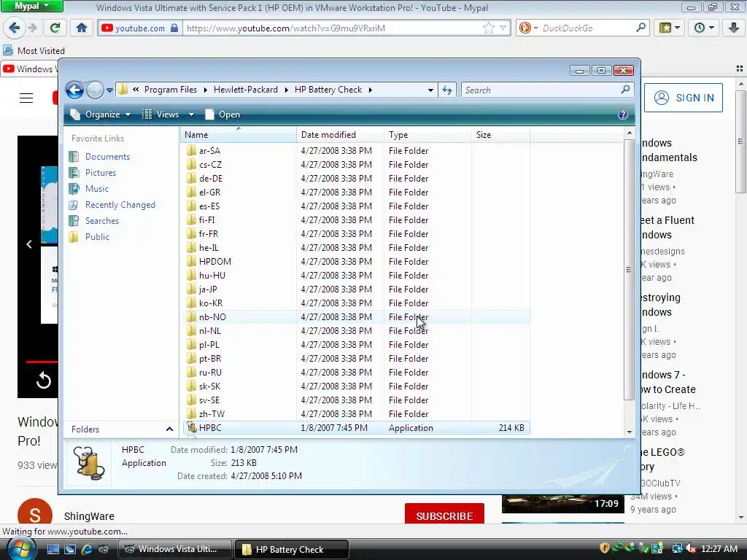
Task: Expand the Program Files breadcrumb arrow
Action: (205, 90)
